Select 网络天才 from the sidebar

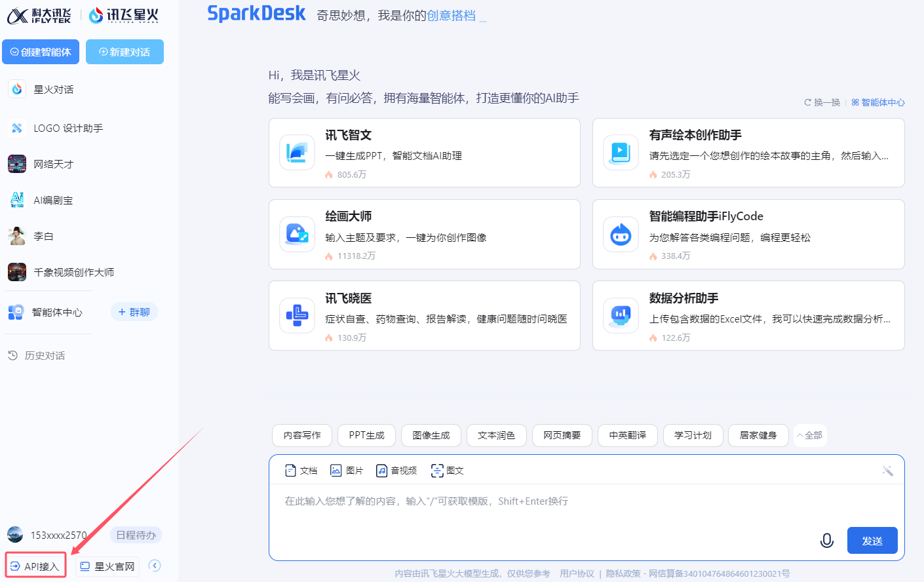(x=54, y=165)
